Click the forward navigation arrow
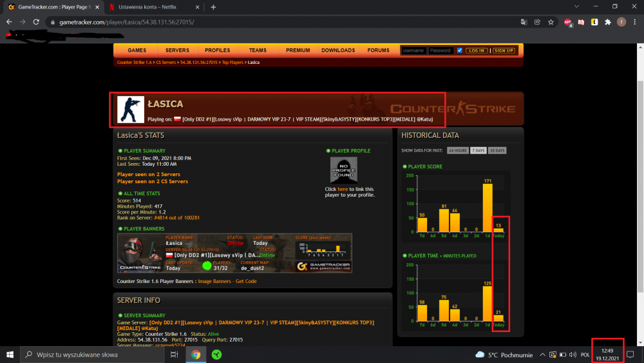Image resolution: width=644 pixels, height=363 pixels. [23, 22]
